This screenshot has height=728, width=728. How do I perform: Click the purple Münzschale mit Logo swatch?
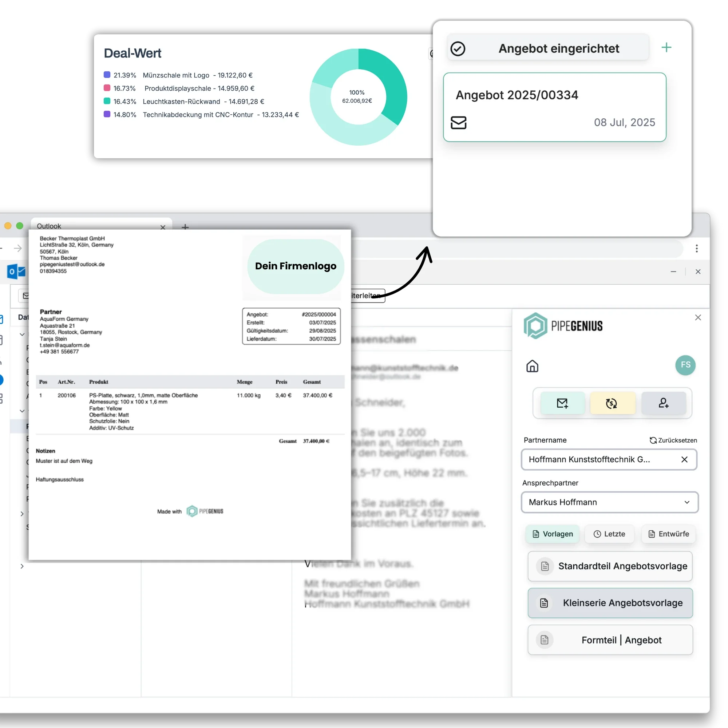(107, 75)
